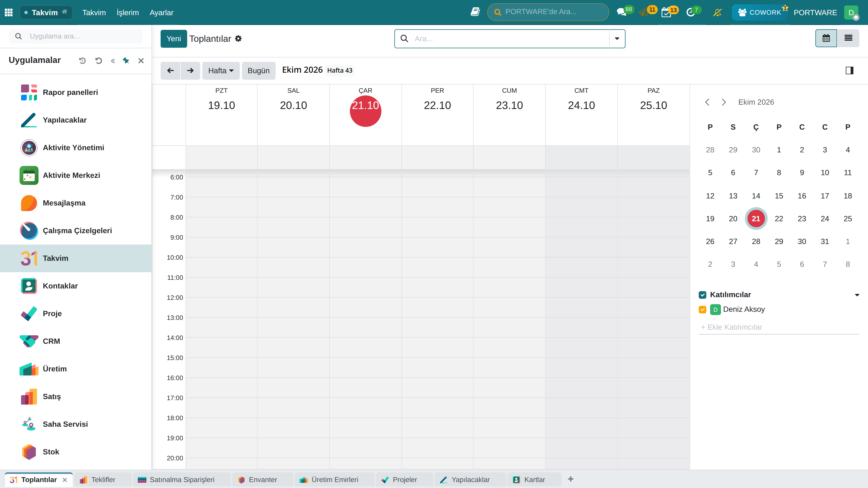The height and width of the screenshot is (488, 868).
Task: Click the history clock icon in Uygulamalar
Action: coord(82,61)
